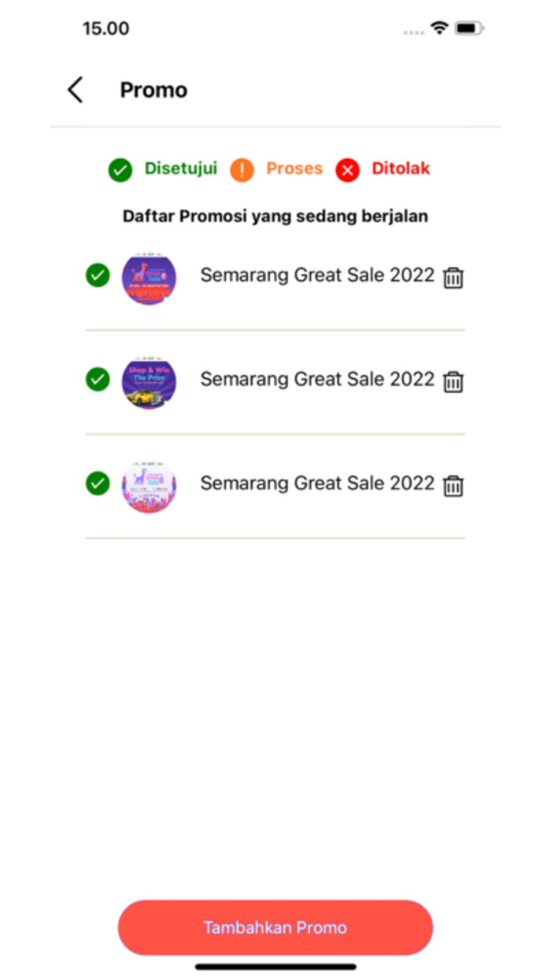Select the Proses filter label
551x980 pixels.
point(294,169)
